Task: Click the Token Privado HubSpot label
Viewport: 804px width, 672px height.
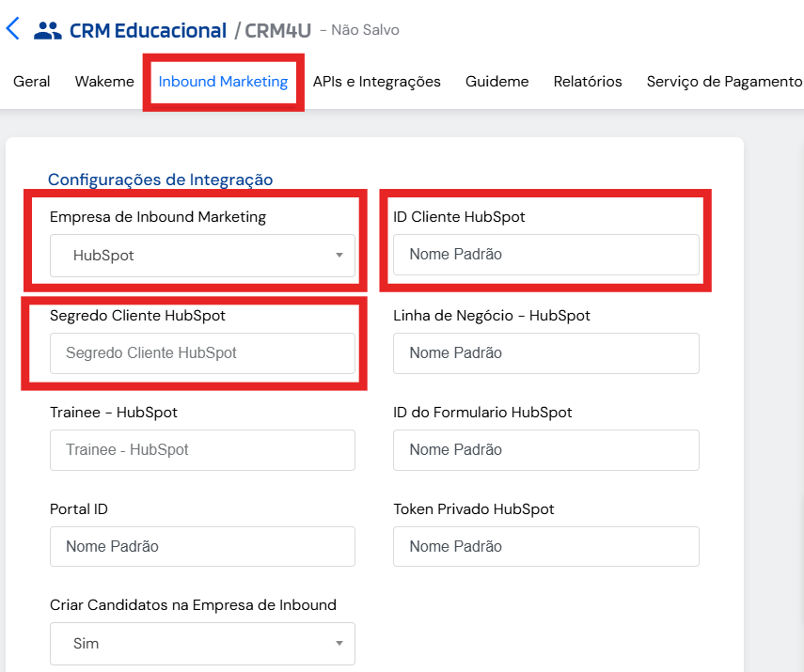Action: click(474, 509)
